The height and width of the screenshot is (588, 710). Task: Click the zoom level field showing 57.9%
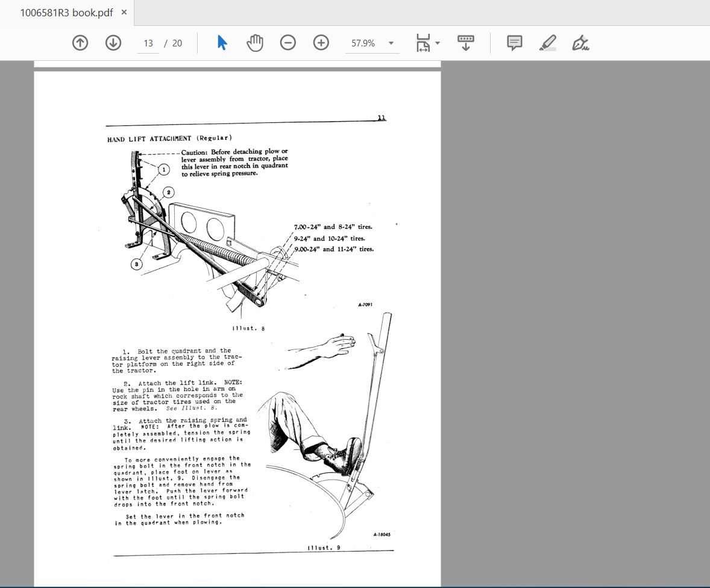pyautogui.click(x=365, y=43)
